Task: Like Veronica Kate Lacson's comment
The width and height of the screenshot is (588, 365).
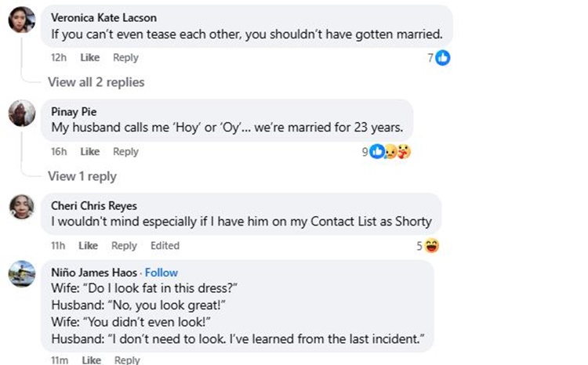Action: [90, 57]
